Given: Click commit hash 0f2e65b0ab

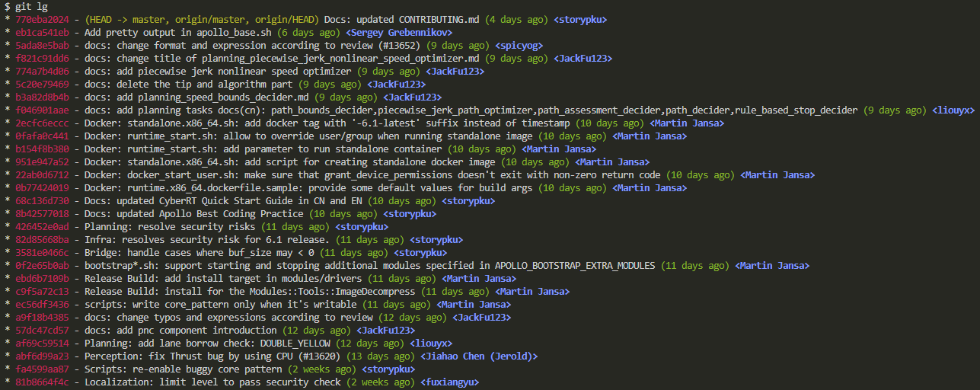Looking at the screenshot, I should click(42, 265).
